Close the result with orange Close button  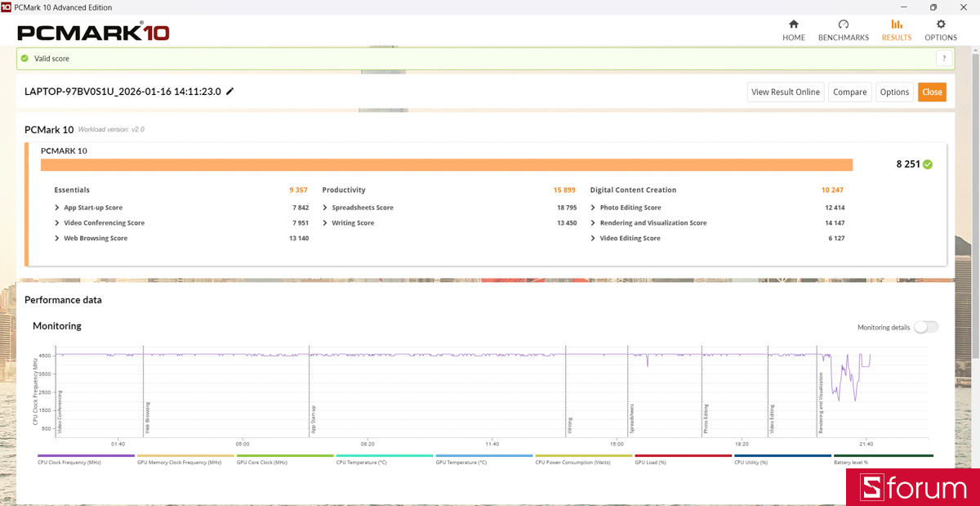point(932,92)
